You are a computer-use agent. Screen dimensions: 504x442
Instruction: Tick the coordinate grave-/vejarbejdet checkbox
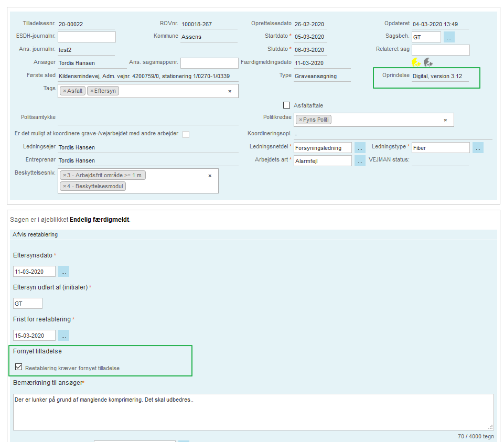[186, 134]
